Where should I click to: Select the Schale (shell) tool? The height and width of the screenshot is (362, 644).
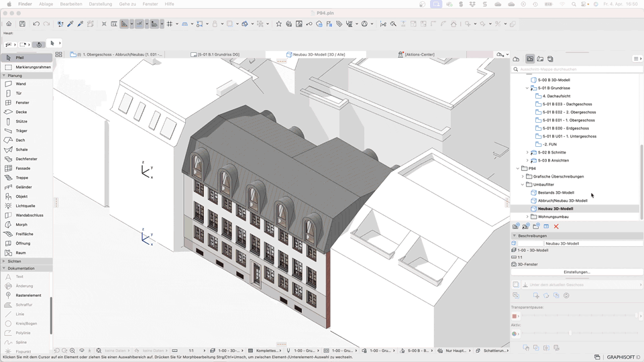coord(26,149)
